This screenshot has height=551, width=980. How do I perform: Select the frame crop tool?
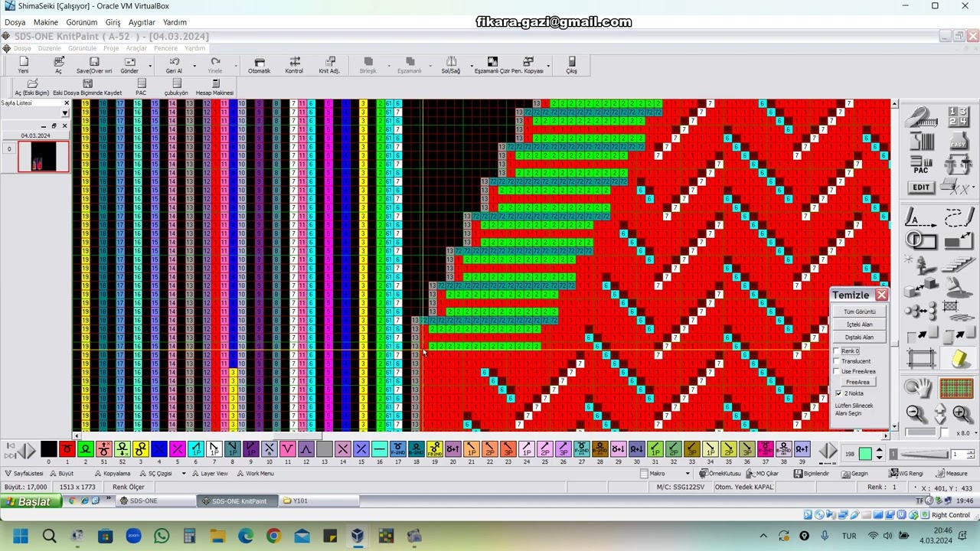[921, 358]
